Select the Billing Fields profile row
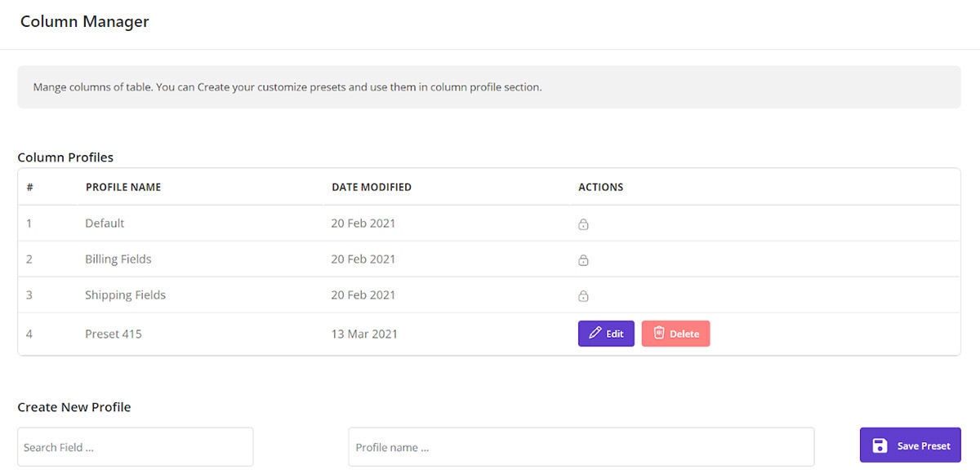980x474 pixels. tap(118, 259)
